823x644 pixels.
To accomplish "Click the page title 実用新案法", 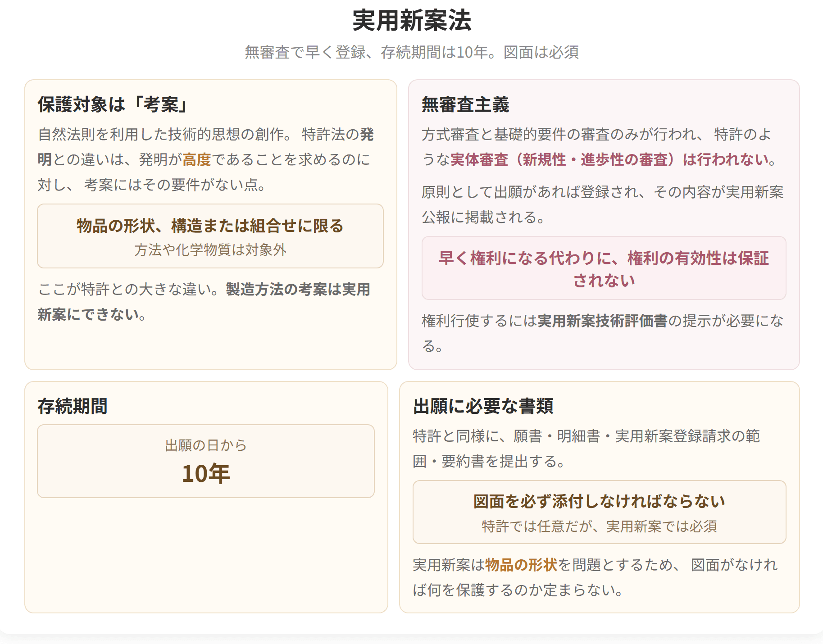I will pos(412,21).
